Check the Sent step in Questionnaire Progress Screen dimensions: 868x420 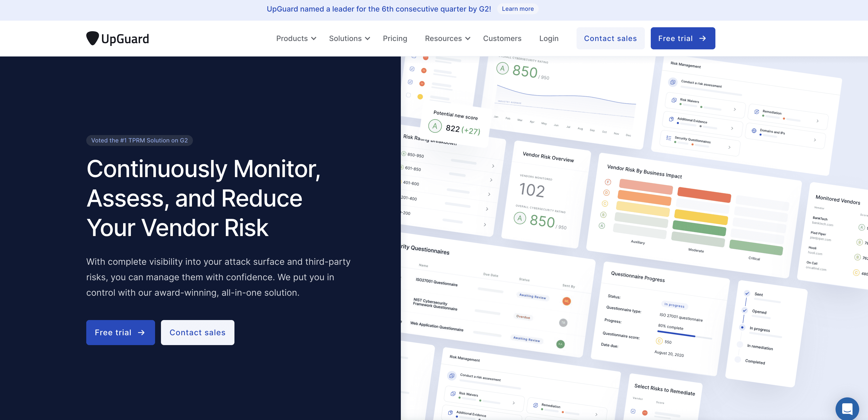747,293
